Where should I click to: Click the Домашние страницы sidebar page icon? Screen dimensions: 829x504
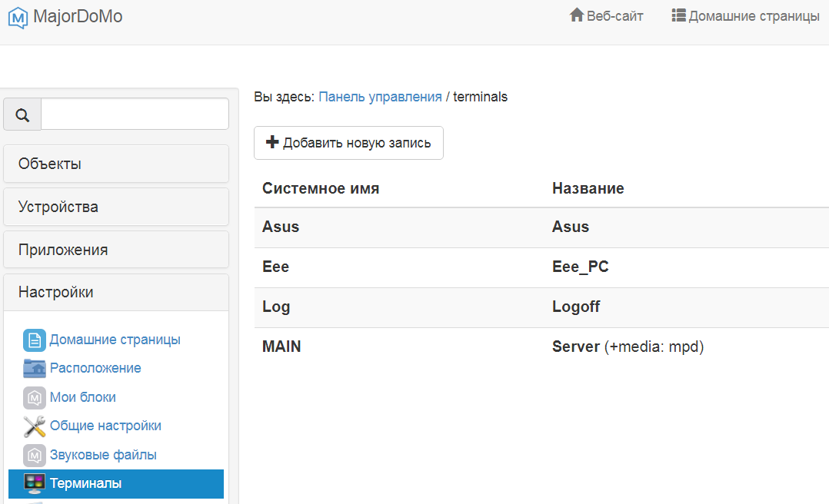click(x=35, y=340)
